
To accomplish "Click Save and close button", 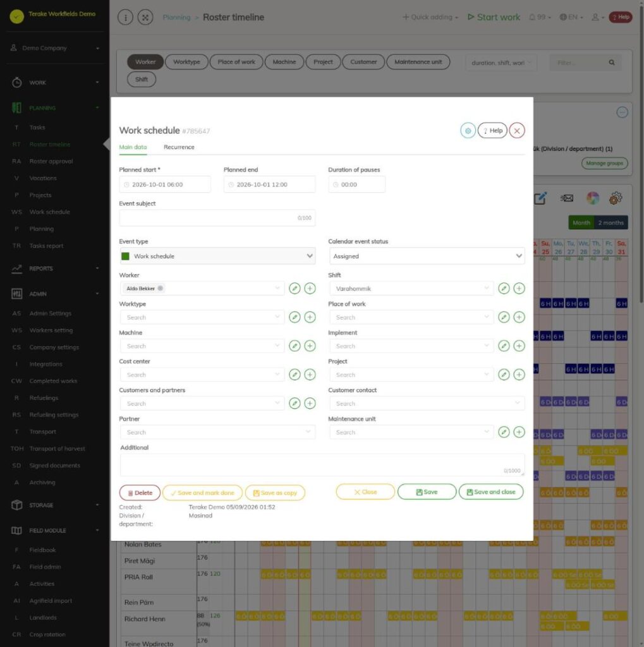I will [x=491, y=492].
